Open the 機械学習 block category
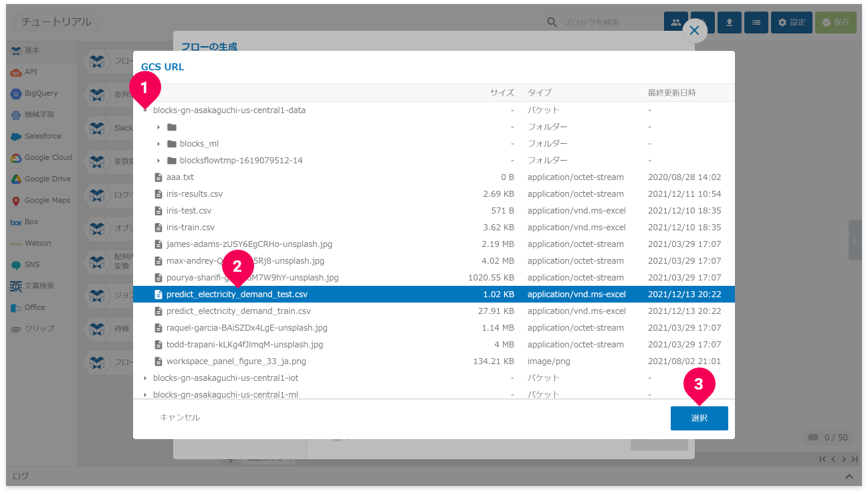This screenshot has width=868, height=494. tap(41, 115)
